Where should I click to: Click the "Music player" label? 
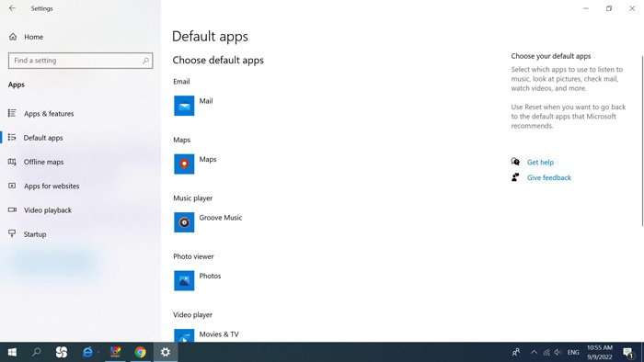192,198
